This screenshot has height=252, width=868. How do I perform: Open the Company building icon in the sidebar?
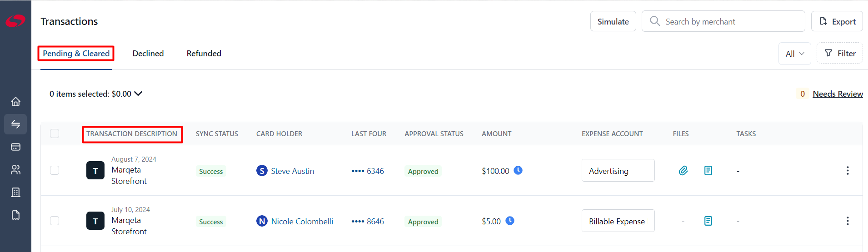click(x=15, y=192)
